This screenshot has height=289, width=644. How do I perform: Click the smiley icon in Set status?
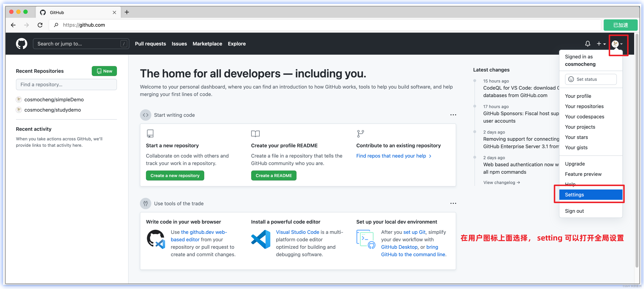pos(571,79)
